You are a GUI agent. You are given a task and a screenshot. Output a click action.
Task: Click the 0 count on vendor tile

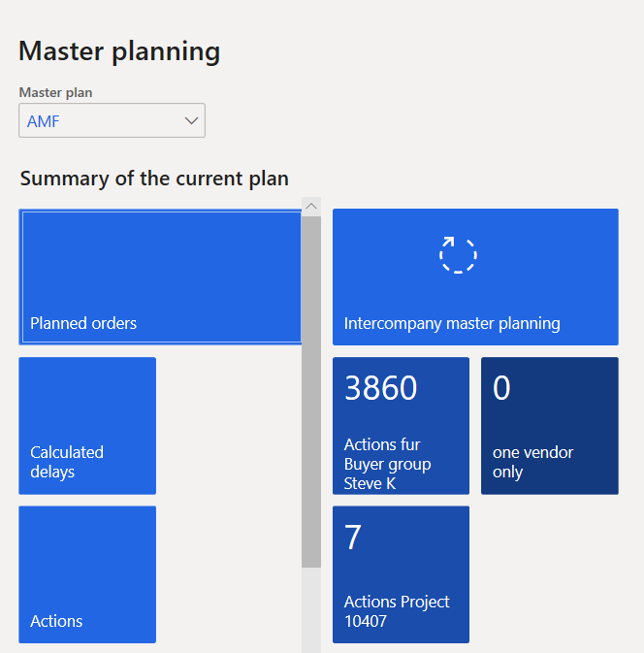point(501,388)
